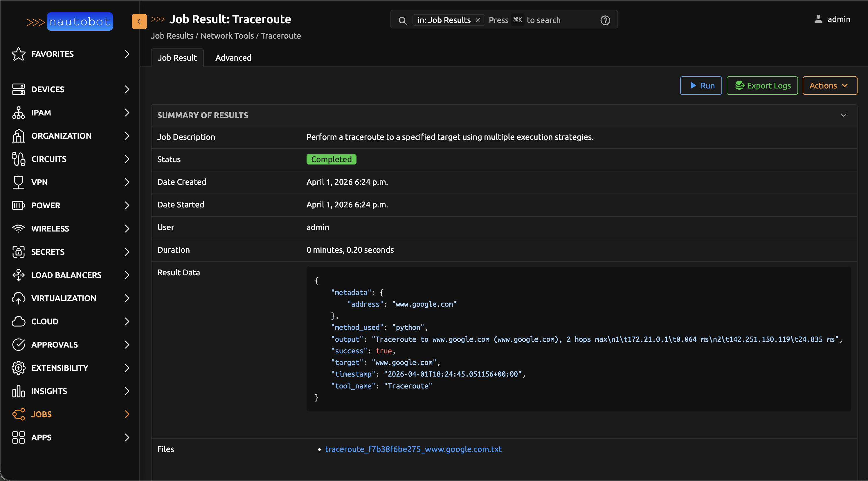This screenshot has width=868, height=481.
Task: Expand the Jobs menu chevron
Action: pos(127,414)
